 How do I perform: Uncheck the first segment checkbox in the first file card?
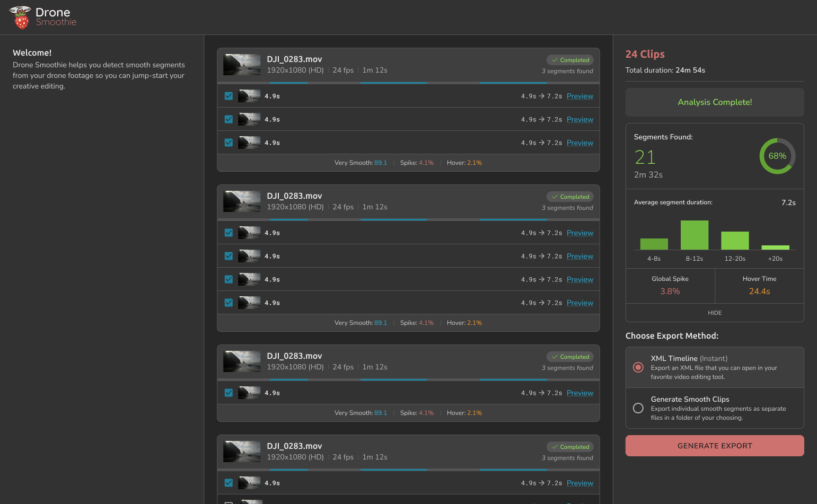click(x=229, y=96)
